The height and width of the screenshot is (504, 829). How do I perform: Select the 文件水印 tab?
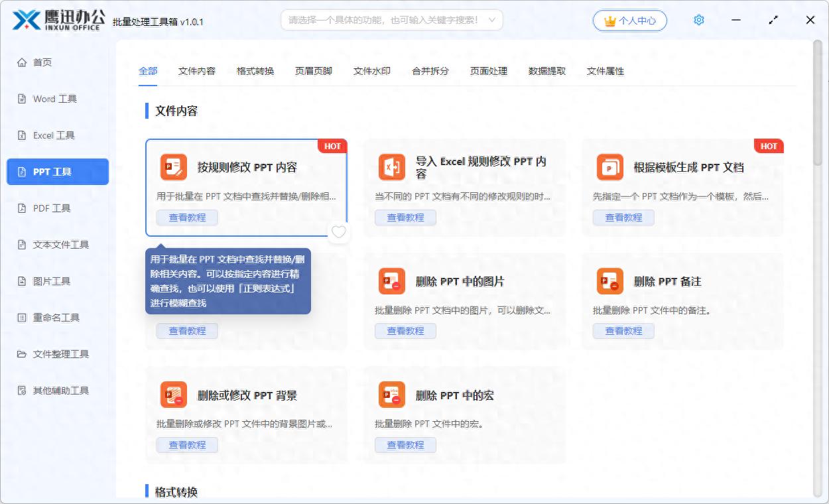pos(371,71)
